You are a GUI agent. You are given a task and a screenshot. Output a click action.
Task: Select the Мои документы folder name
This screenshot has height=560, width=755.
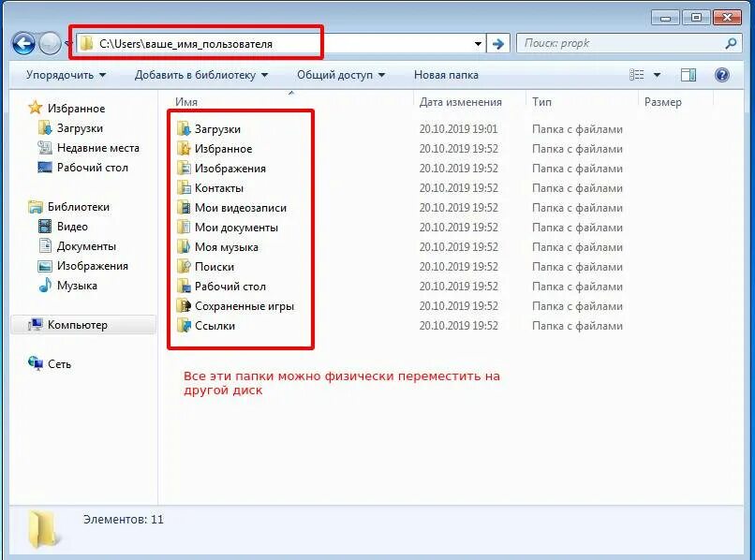(x=236, y=228)
